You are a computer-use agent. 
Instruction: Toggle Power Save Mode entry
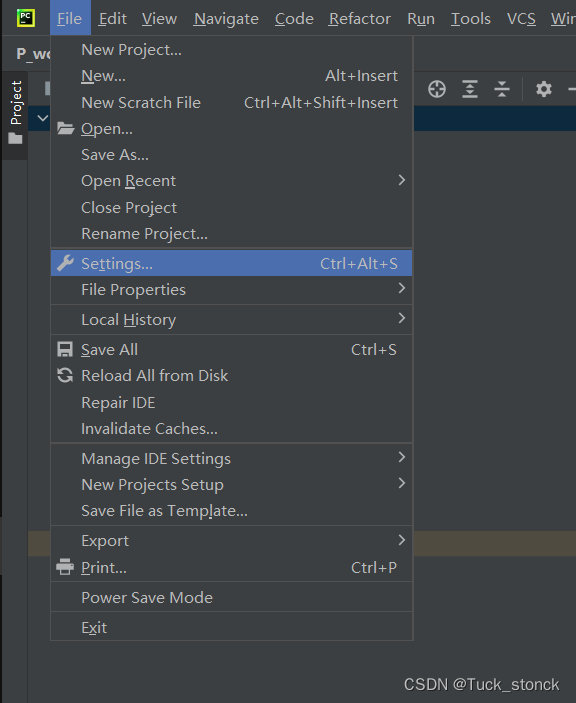pyautogui.click(x=231, y=597)
